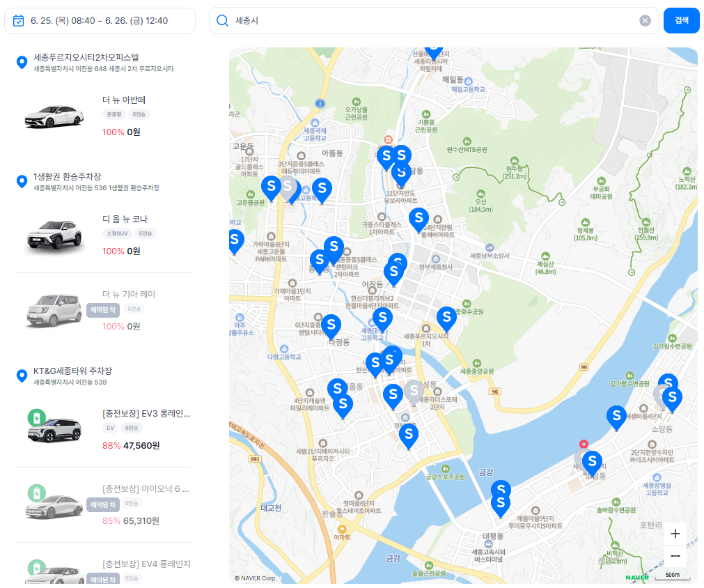Click the 예약된 차 badge on 기아 레이
Image resolution: width=704 pixels, height=588 pixels.
click(x=103, y=309)
